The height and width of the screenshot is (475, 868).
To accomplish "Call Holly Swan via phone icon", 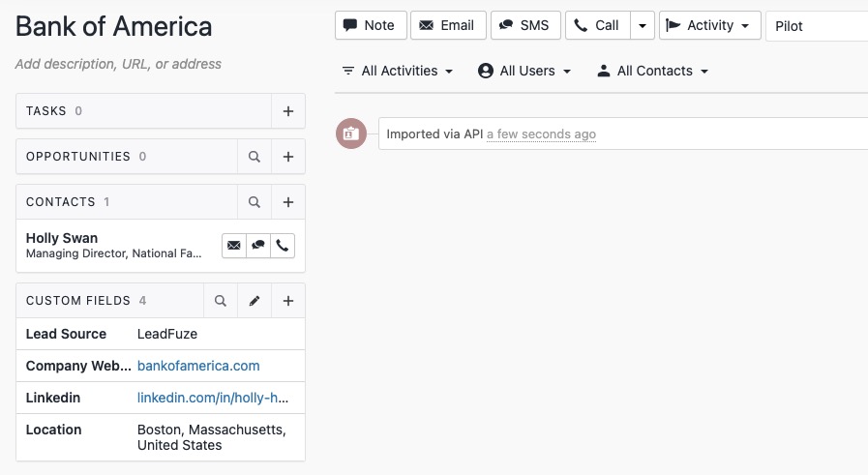I will tap(283, 246).
